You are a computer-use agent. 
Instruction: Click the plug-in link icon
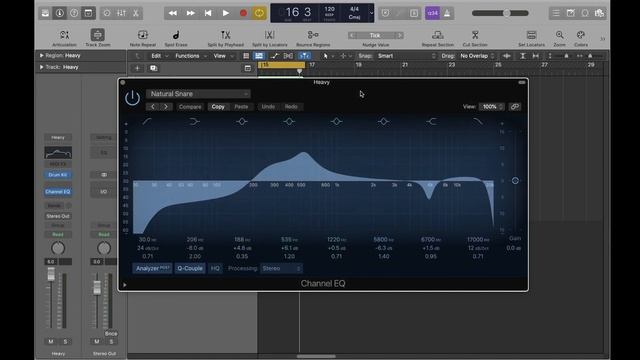point(515,107)
